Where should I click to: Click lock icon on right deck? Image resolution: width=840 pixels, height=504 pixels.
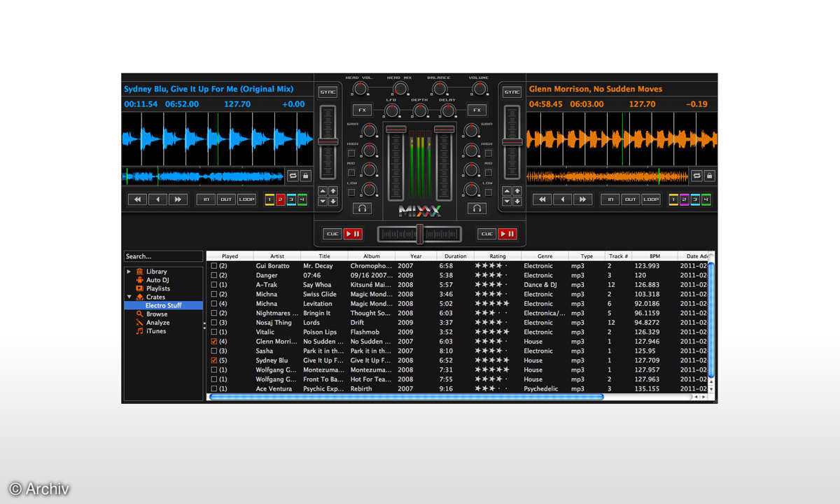tap(709, 176)
